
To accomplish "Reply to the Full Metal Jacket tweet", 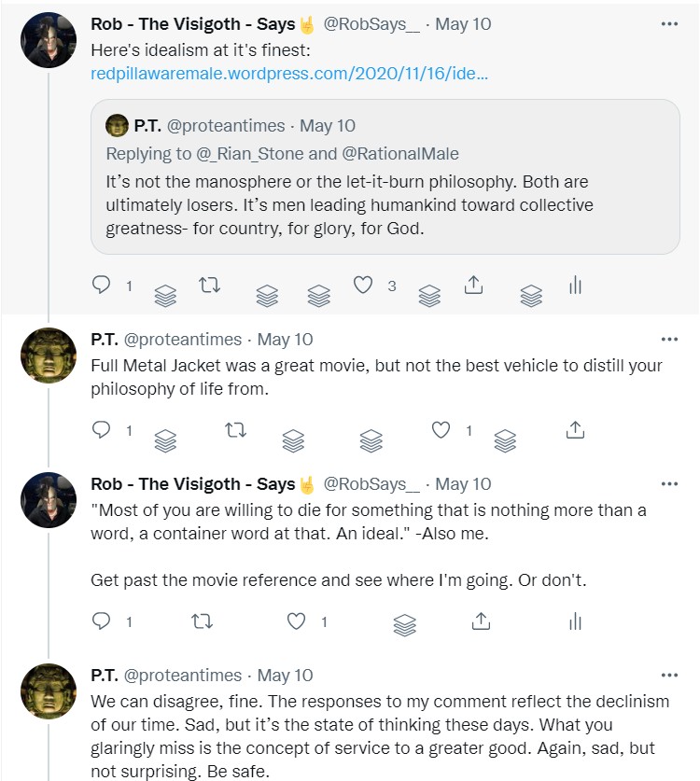I will (102, 429).
